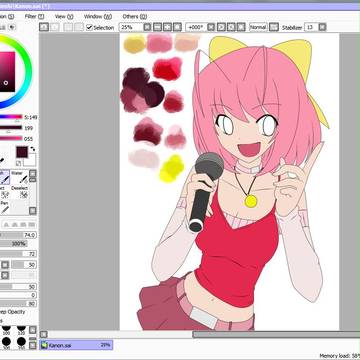
Task: Click the Memory load status text
Action: (x=339, y=356)
